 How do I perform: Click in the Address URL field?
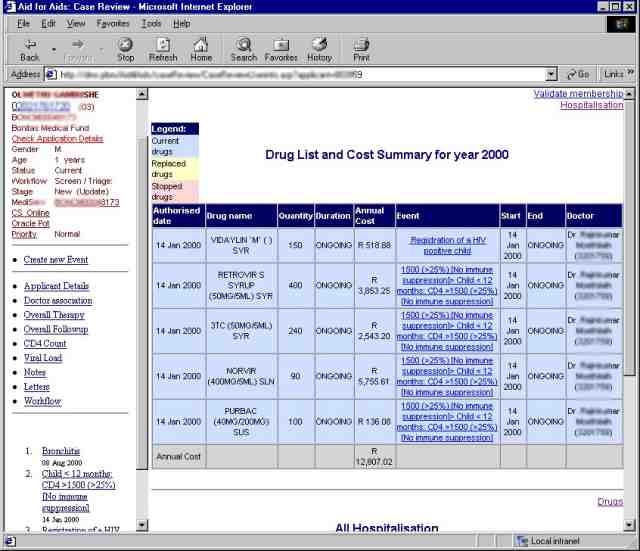pyautogui.click(x=300, y=74)
